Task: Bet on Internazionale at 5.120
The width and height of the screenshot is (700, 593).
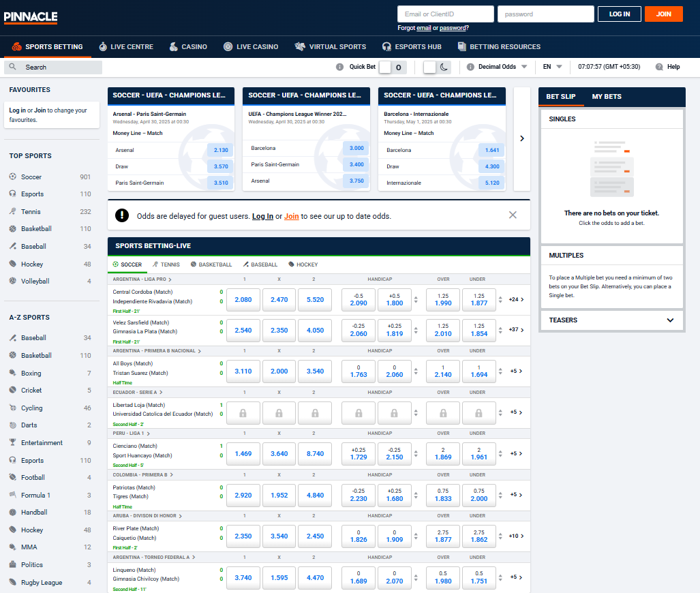Action: tap(491, 183)
